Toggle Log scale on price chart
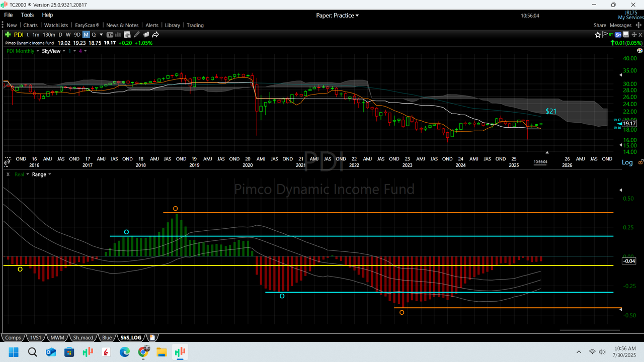Screen dimensions: 644x362 coord(627,162)
